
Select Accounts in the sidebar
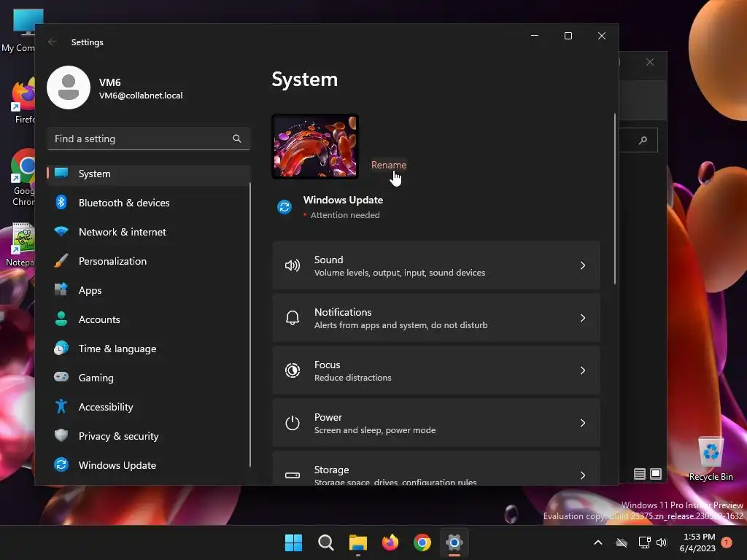pos(149,319)
